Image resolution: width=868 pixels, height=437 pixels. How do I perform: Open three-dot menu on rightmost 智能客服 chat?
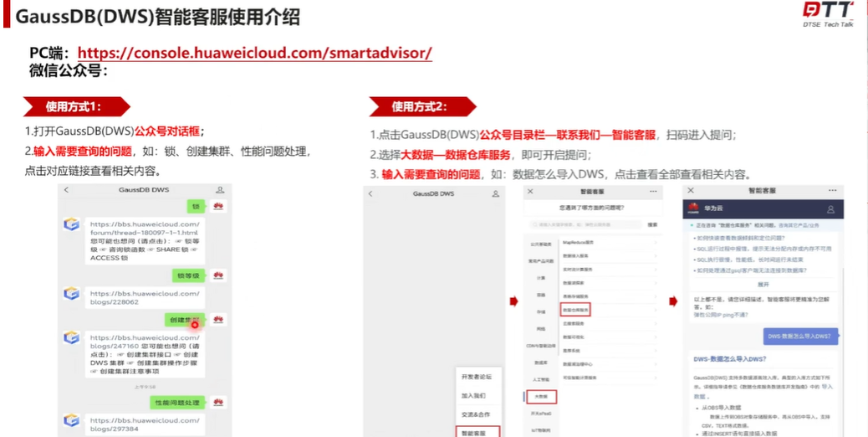click(833, 192)
